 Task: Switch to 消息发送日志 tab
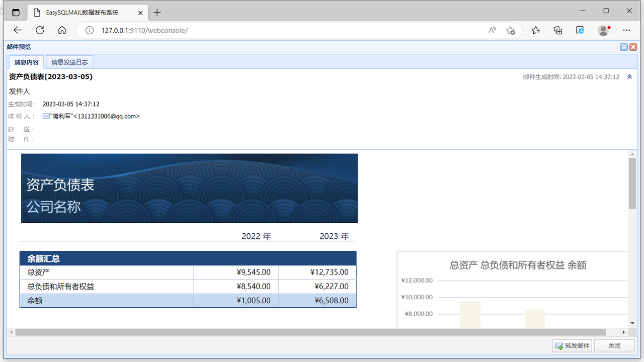point(69,62)
